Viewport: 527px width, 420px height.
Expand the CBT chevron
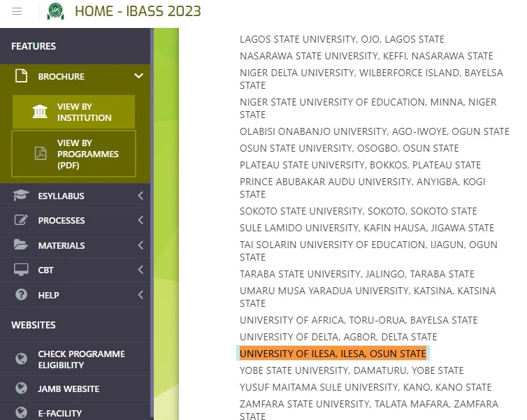[140, 270]
